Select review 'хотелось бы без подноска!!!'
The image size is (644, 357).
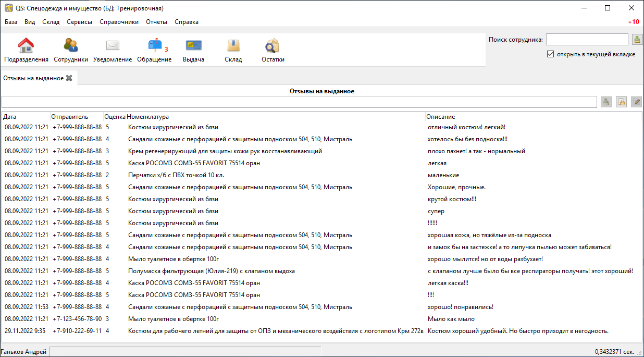[467, 139]
